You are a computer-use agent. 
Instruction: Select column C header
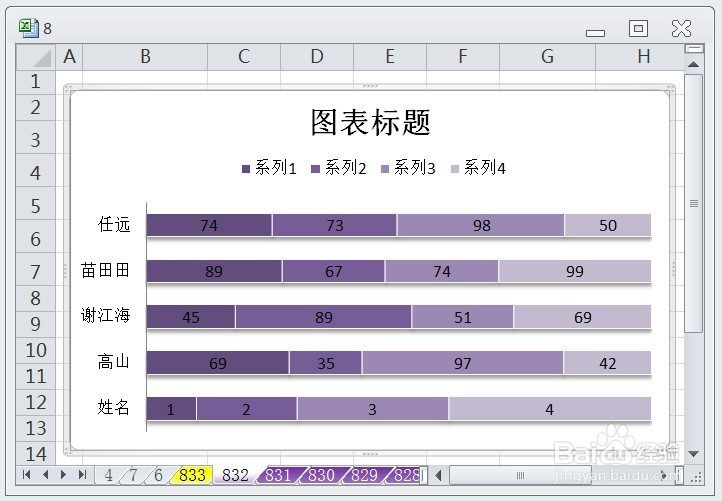pos(244,57)
